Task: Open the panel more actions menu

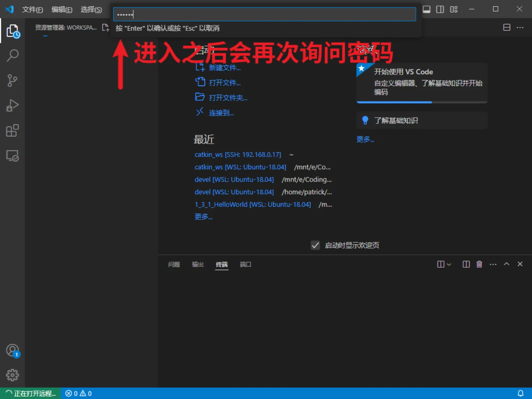Action: tap(493, 264)
